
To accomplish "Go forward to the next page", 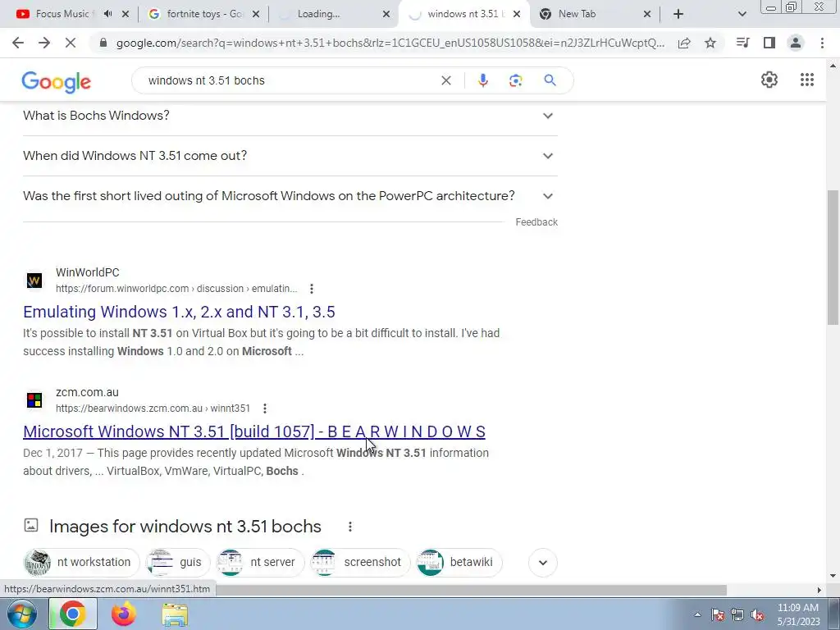I will pyautogui.click(x=44, y=43).
